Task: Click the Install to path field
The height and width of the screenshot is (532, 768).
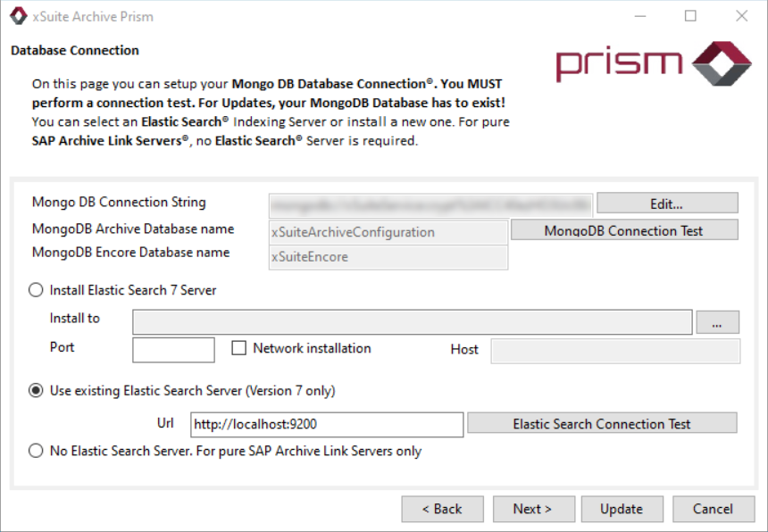Action: pos(412,322)
